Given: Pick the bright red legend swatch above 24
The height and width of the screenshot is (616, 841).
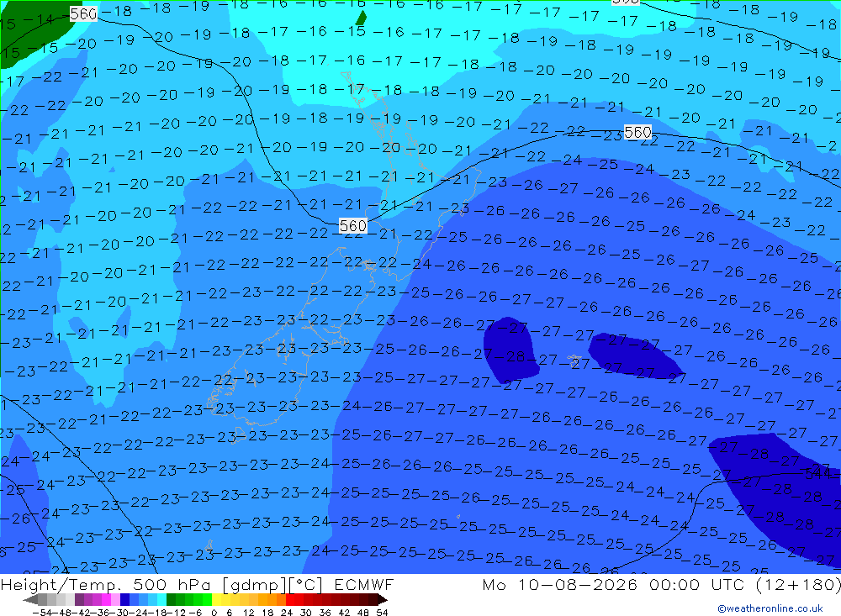Looking at the screenshot, I should 290,599.
